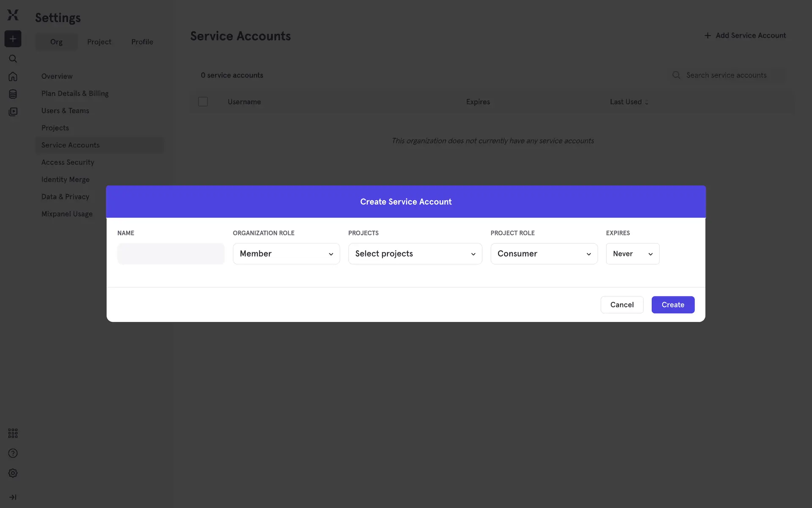Expand the sidebar with the arrow icon
This screenshot has width=812, height=508.
point(13,497)
